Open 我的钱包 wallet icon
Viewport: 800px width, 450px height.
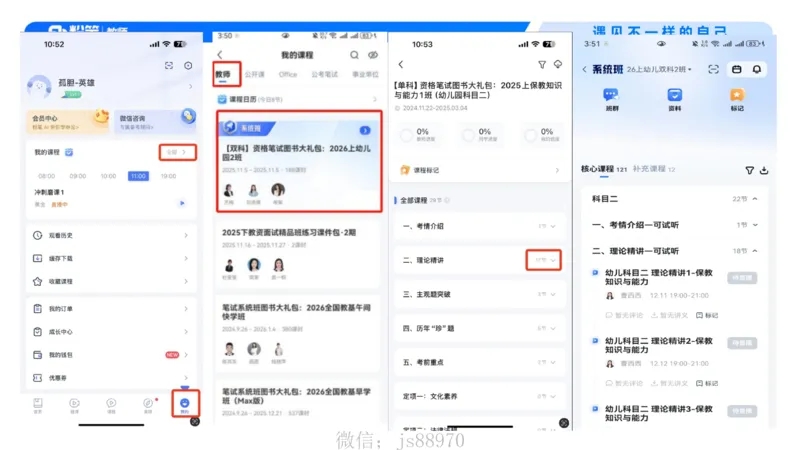point(37,355)
